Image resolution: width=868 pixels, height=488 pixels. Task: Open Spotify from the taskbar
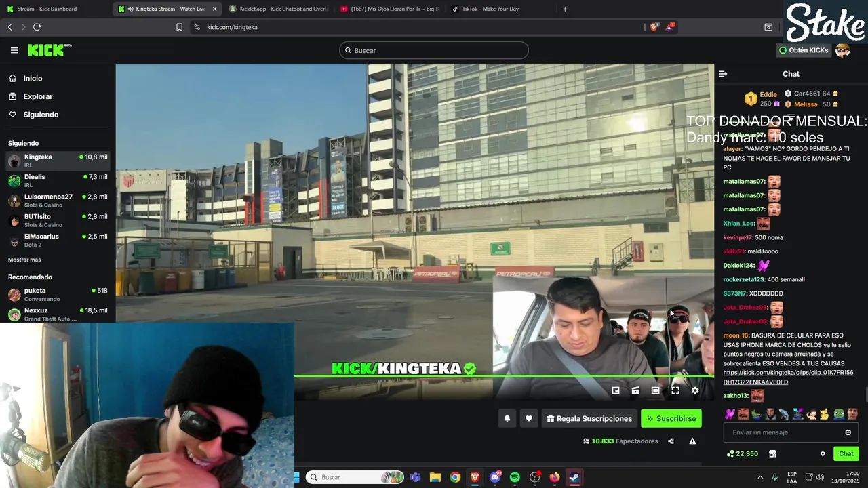pyautogui.click(x=515, y=477)
